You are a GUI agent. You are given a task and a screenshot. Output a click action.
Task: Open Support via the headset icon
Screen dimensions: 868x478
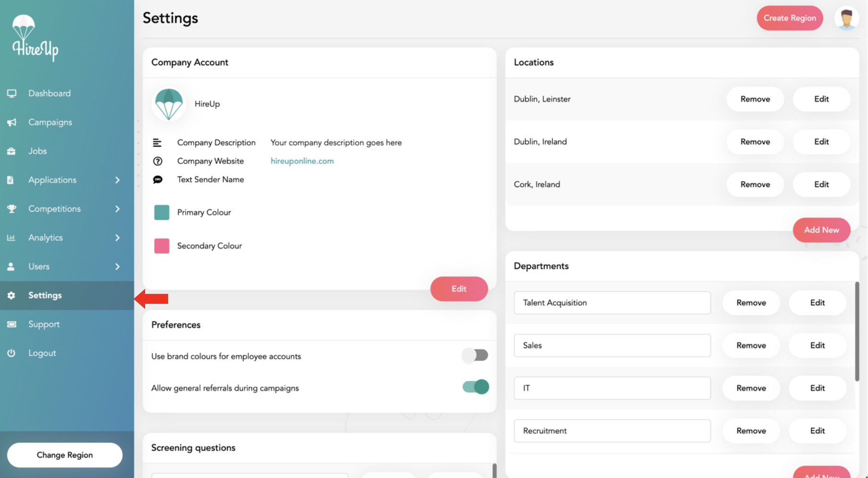[x=12, y=324]
